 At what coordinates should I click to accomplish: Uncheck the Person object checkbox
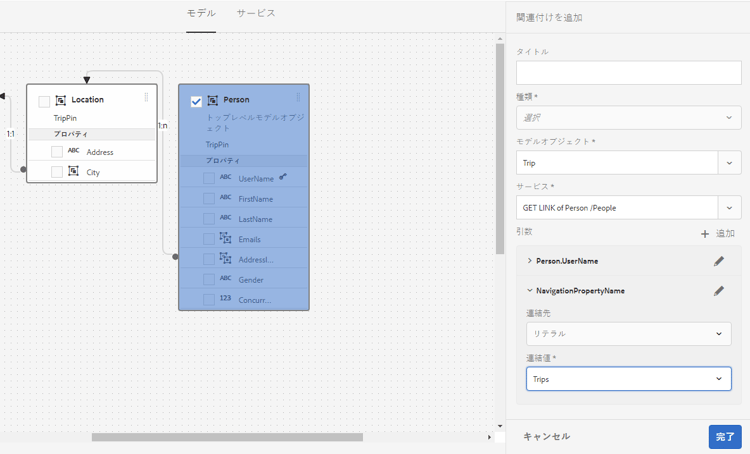click(196, 101)
